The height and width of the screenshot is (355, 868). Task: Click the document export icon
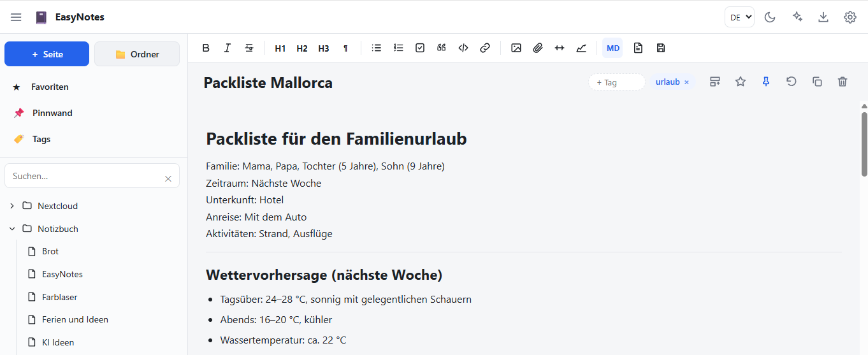[638, 48]
